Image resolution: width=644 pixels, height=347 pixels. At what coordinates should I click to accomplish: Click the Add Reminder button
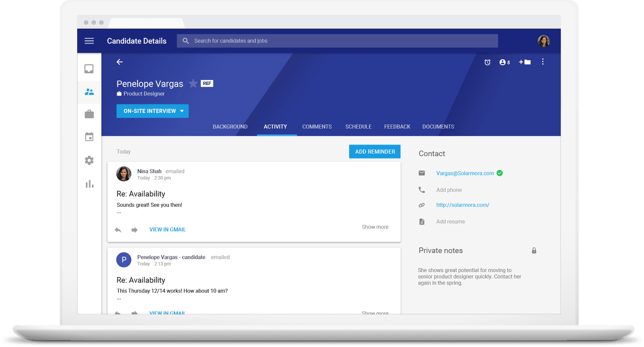[375, 152]
